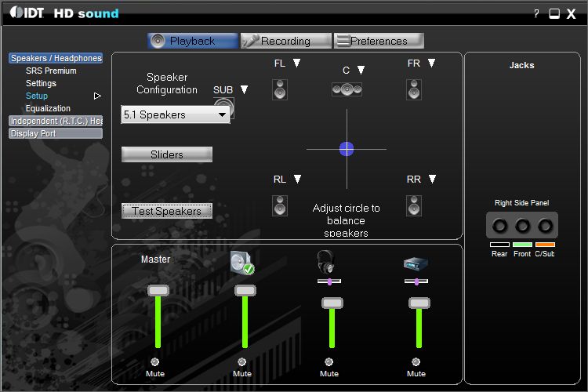The image size is (588, 392).
Task: Mute the Display Port receiver channel
Action: (416, 361)
